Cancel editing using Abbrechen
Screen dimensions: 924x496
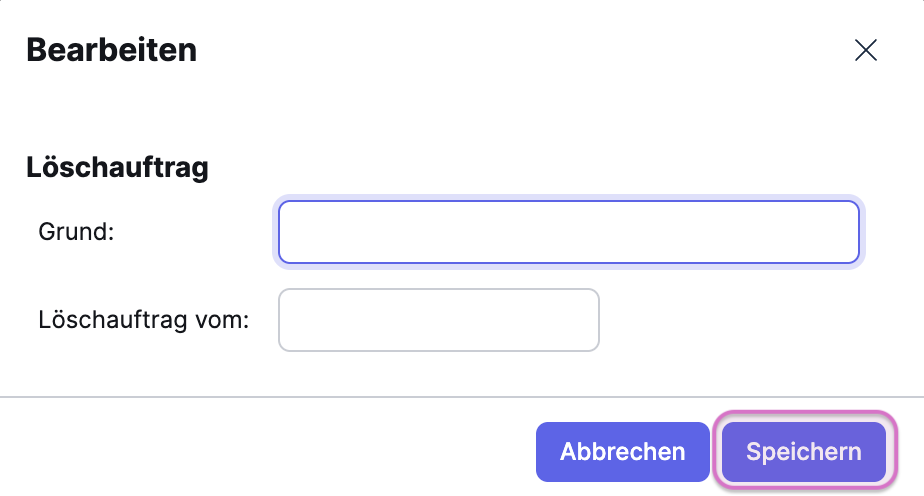(622, 451)
